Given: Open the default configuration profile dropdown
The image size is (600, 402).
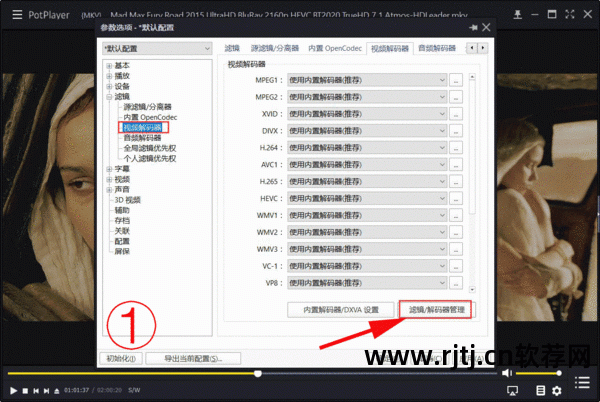Looking at the screenshot, I should (157, 49).
